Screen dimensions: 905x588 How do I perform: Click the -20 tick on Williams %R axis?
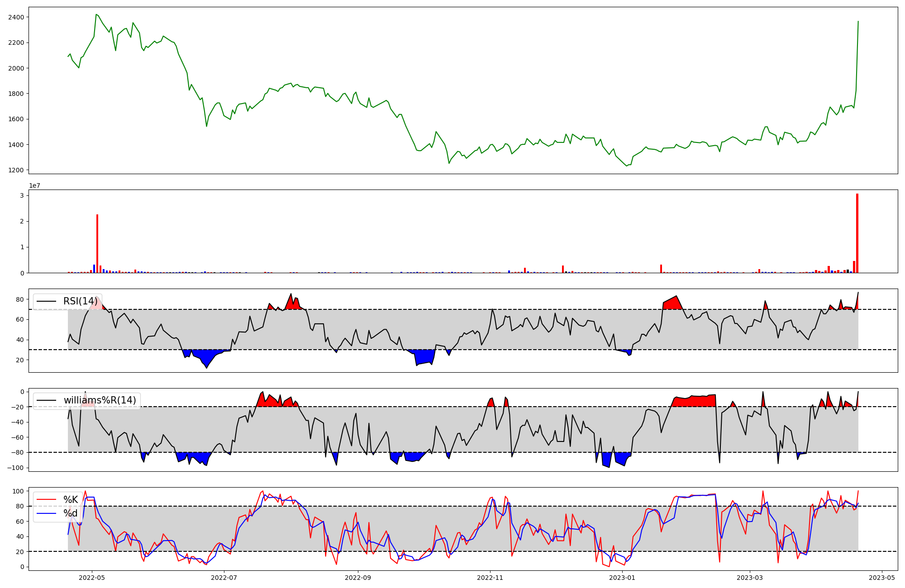(x=18, y=407)
